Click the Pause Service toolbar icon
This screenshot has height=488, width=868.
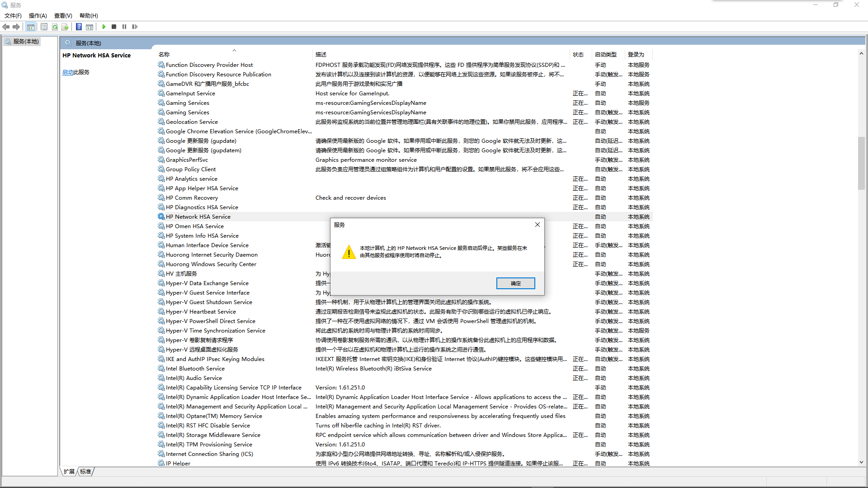tap(124, 27)
